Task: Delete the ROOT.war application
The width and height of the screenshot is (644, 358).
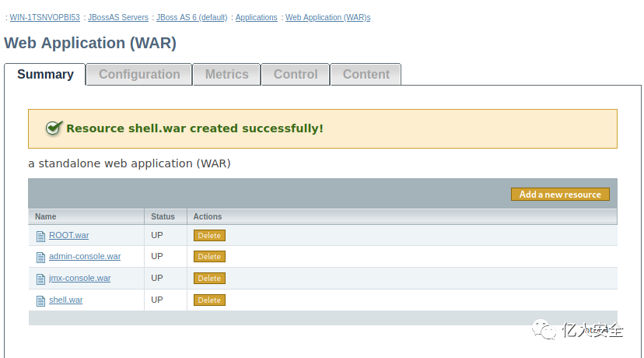Action: tap(209, 236)
